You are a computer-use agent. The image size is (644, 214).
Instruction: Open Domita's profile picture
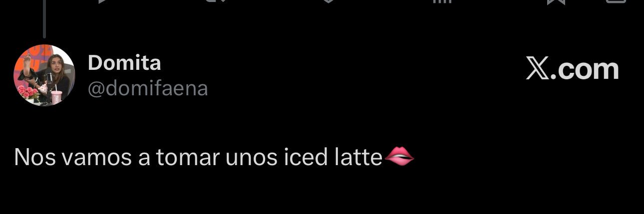(x=44, y=75)
